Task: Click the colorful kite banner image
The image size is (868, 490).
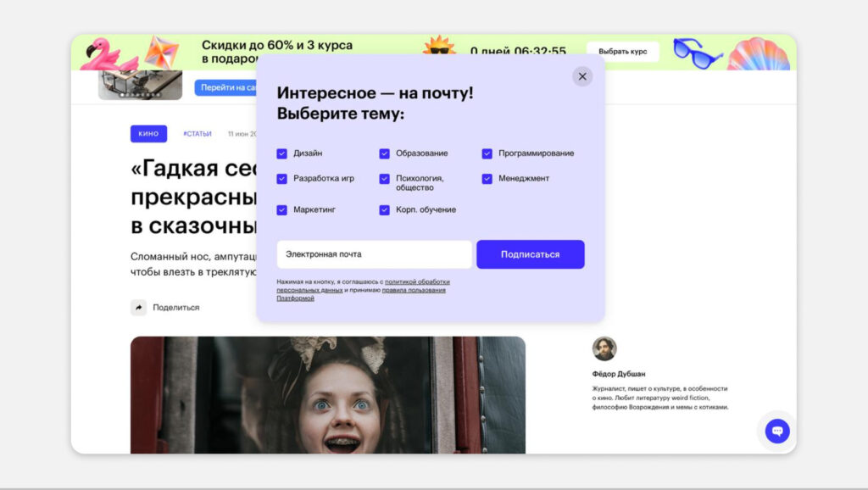Action: click(x=162, y=52)
